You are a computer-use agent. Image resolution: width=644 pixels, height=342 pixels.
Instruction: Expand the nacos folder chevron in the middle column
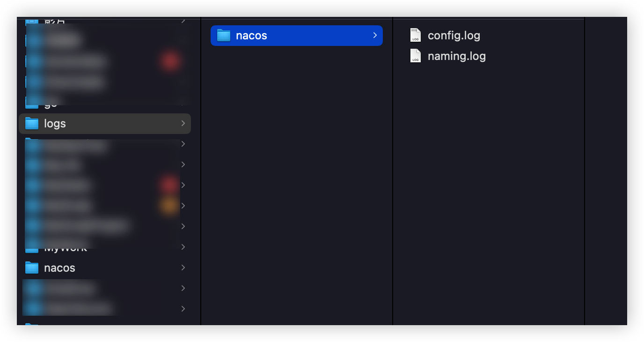pos(374,35)
